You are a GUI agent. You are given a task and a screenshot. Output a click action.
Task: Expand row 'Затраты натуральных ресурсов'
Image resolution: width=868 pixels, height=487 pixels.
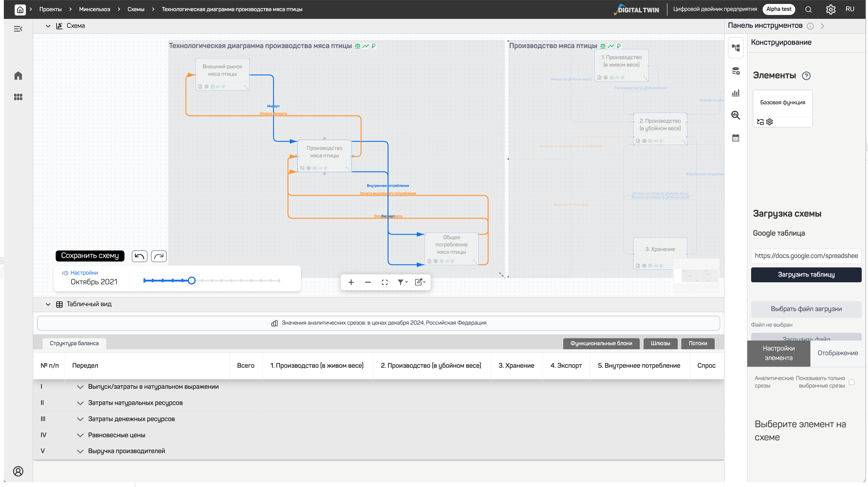coord(80,403)
